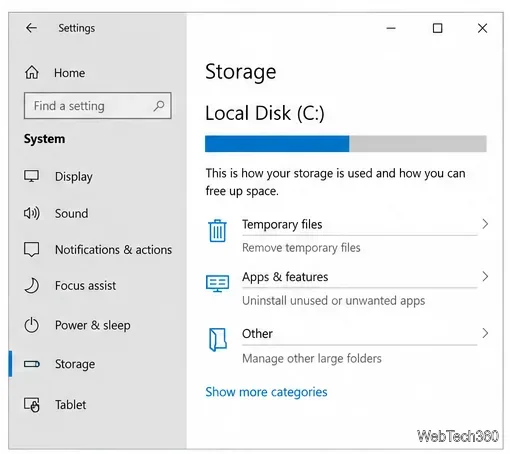Viewport: 510px width, 454px height.
Task: Open the Home settings page
Action: click(69, 73)
